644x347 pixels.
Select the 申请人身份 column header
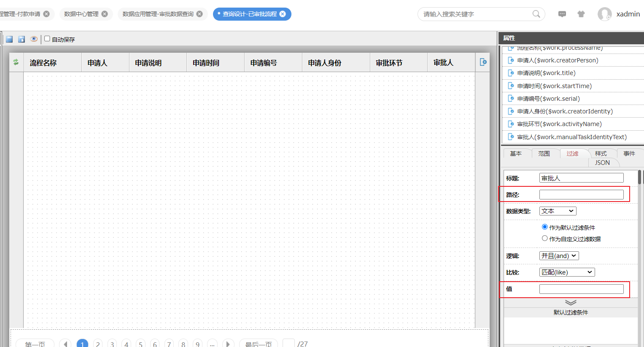[x=336, y=62]
